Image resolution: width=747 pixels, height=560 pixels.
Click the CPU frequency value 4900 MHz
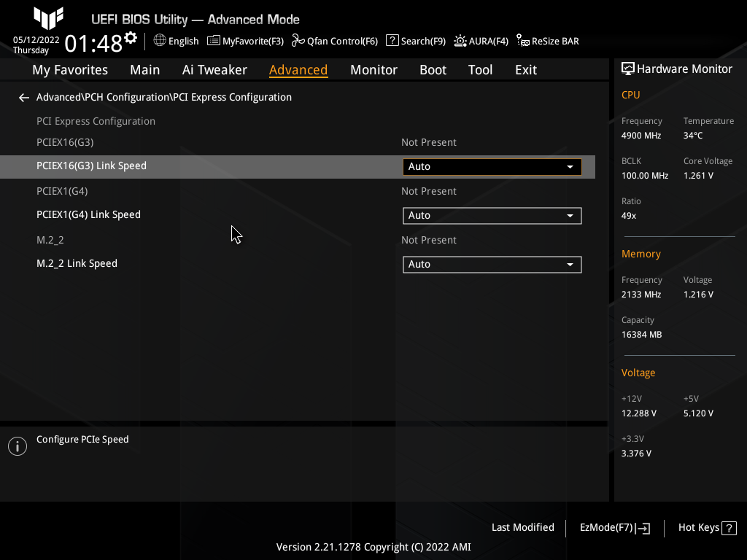[x=641, y=136]
